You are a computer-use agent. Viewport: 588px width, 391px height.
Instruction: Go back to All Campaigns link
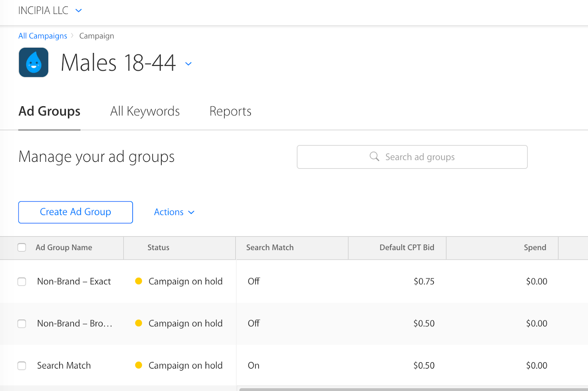[43, 36]
